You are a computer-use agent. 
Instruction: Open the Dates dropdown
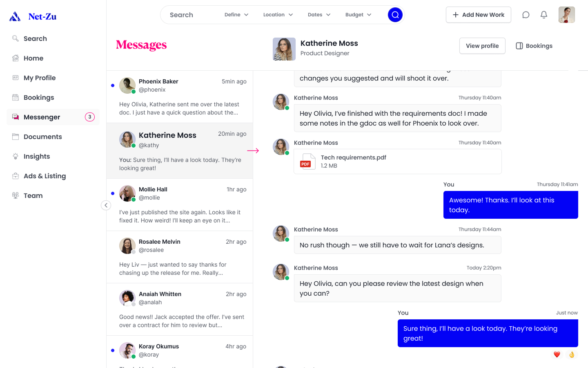(x=319, y=15)
